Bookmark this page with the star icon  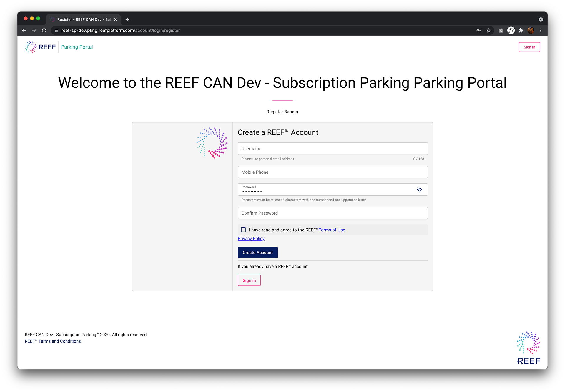coord(489,30)
